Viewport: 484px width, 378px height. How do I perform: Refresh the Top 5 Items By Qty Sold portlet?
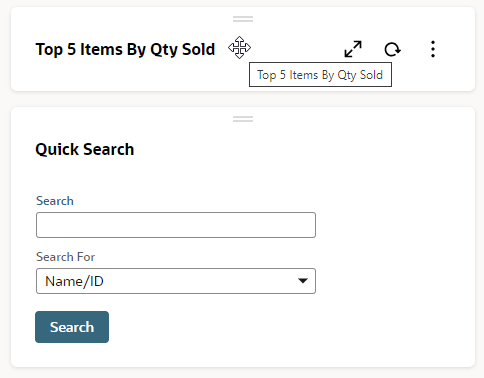point(393,49)
